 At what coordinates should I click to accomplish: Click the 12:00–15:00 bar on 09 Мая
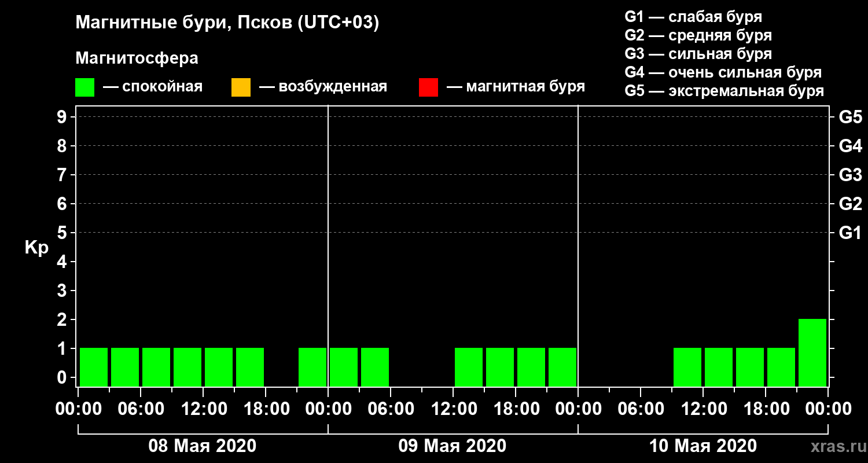[469, 367]
